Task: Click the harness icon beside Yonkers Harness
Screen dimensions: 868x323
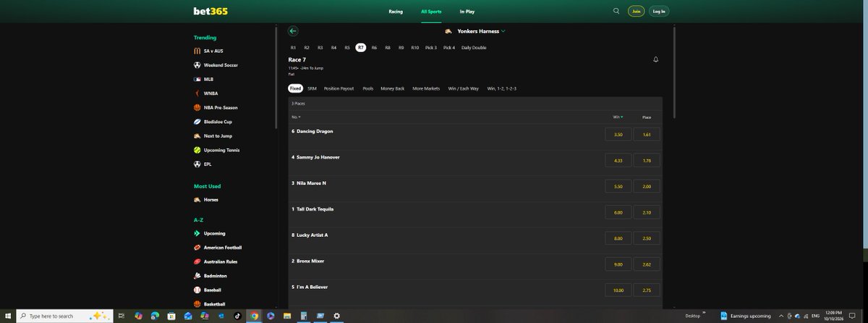Action: tap(448, 31)
